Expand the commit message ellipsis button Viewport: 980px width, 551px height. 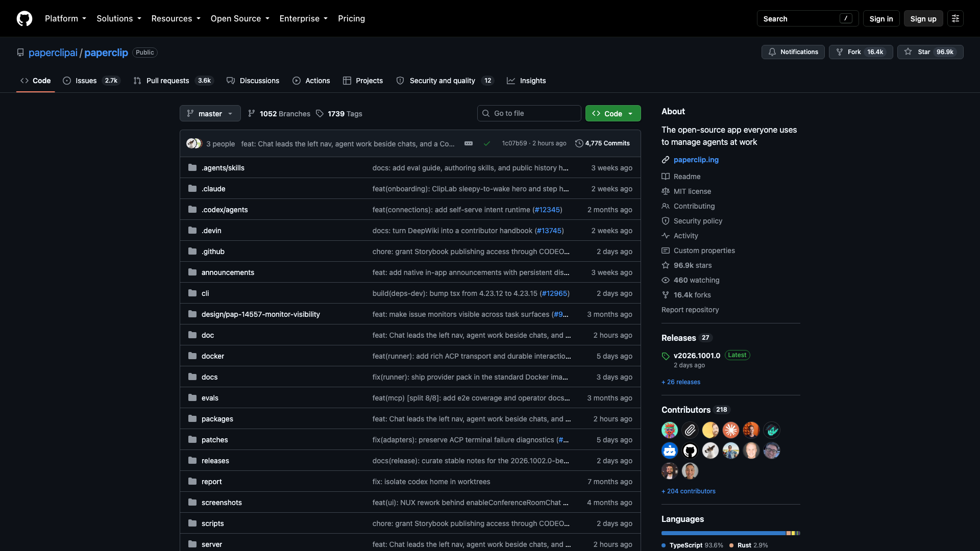pos(469,143)
